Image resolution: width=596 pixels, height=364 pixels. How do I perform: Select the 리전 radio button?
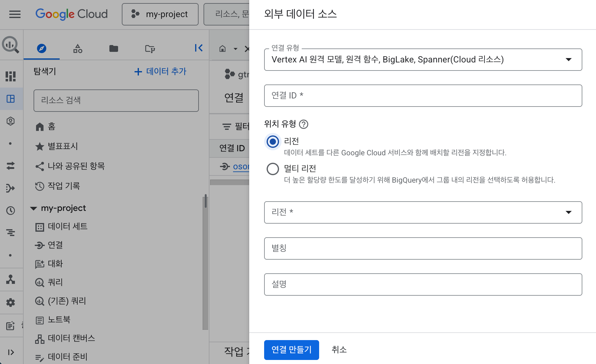pos(272,142)
